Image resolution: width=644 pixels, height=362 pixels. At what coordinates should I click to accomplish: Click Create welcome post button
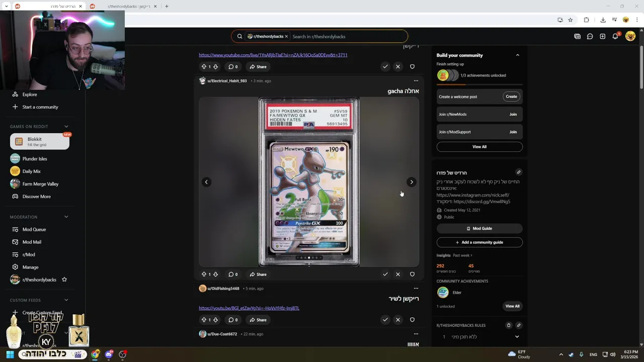[x=511, y=97]
